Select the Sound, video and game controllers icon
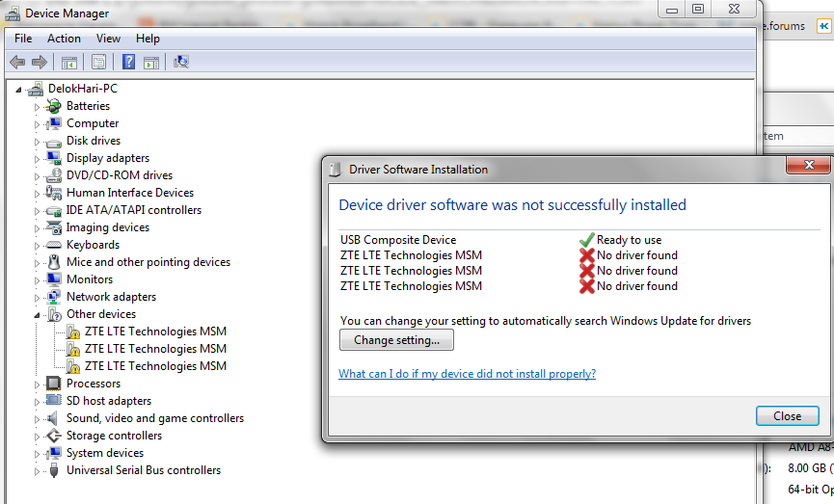 (52, 418)
